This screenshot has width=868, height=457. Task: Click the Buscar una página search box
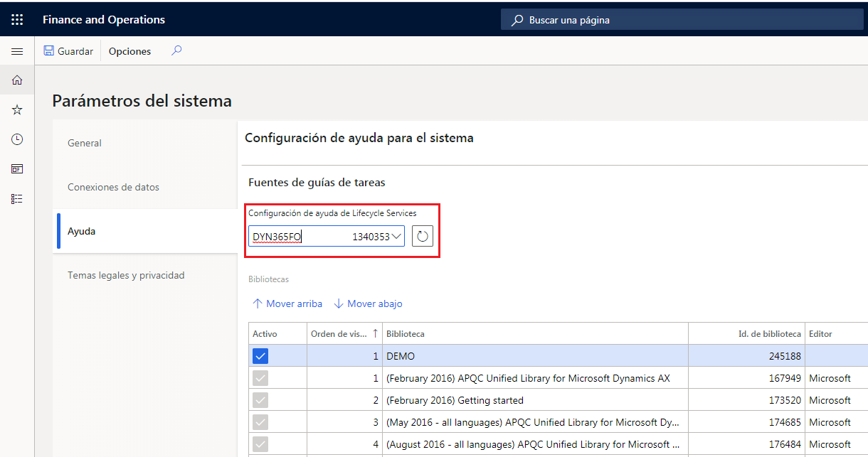click(684, 20)
